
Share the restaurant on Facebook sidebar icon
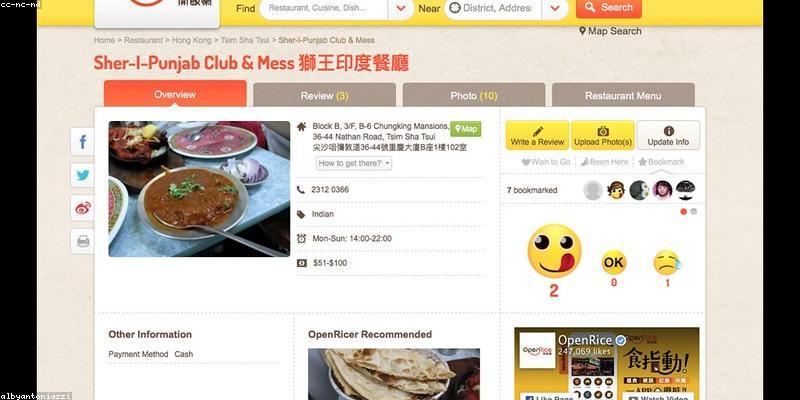83,141
